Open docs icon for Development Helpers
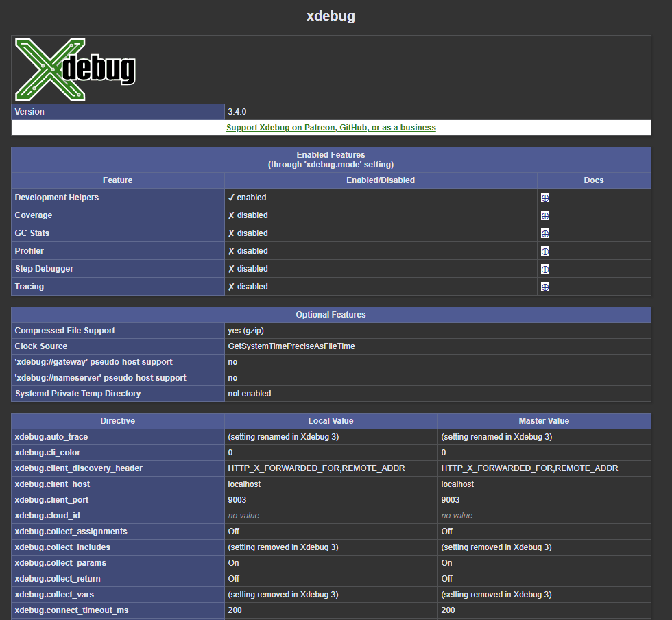The height and width of the screenshot is (620, 672). click(545, 198)
